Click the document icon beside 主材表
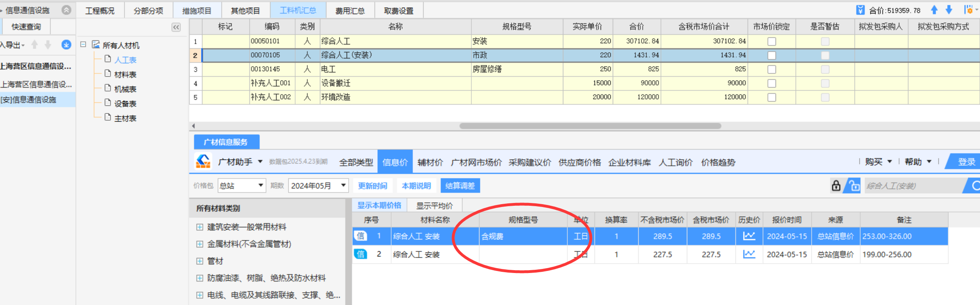 [108, 117]
